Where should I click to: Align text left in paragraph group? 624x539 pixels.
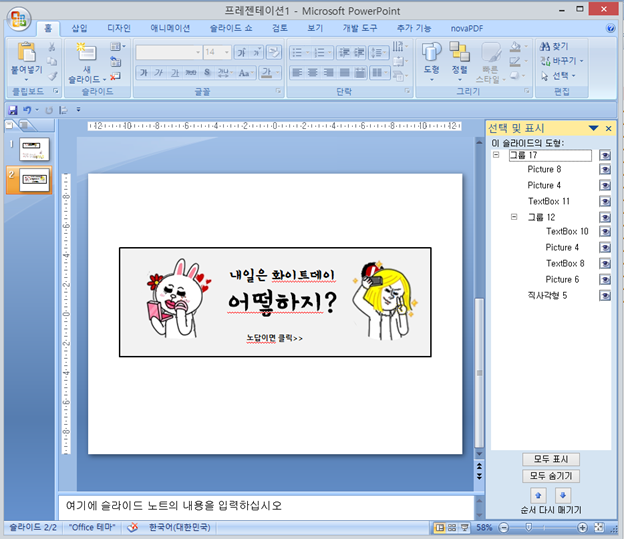pos(297,72)
